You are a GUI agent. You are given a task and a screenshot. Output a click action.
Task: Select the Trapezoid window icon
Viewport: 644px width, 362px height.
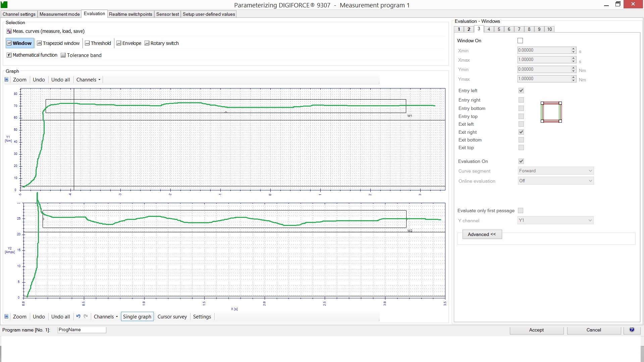click(39, 43)
